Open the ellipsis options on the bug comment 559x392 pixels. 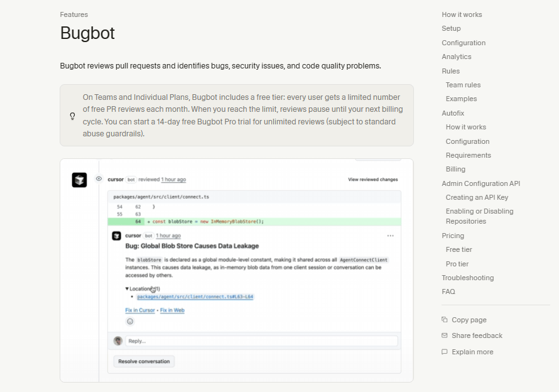point(391,235)
